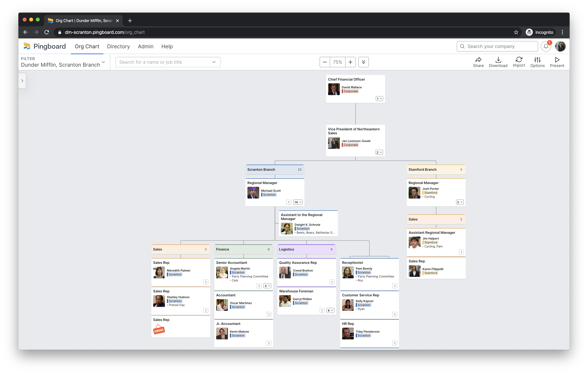Open the user profile avatar
The image size is (588, 374).
pos(560,46)
